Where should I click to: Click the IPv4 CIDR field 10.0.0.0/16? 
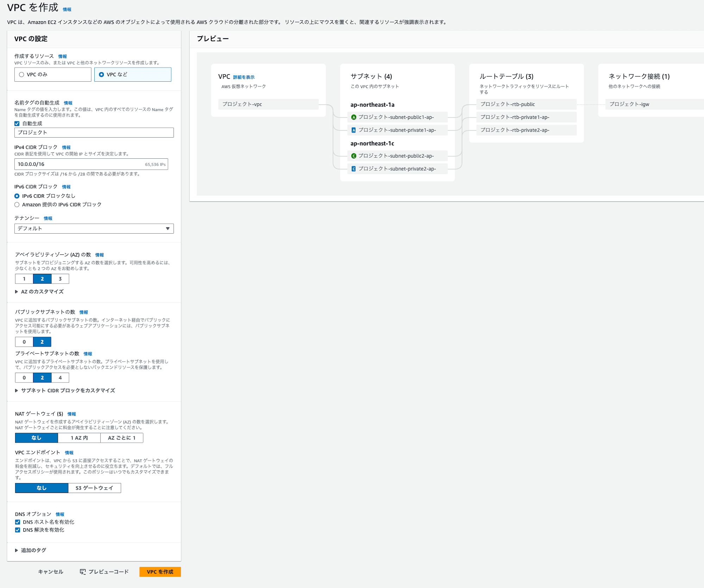(x=91, y=164)
